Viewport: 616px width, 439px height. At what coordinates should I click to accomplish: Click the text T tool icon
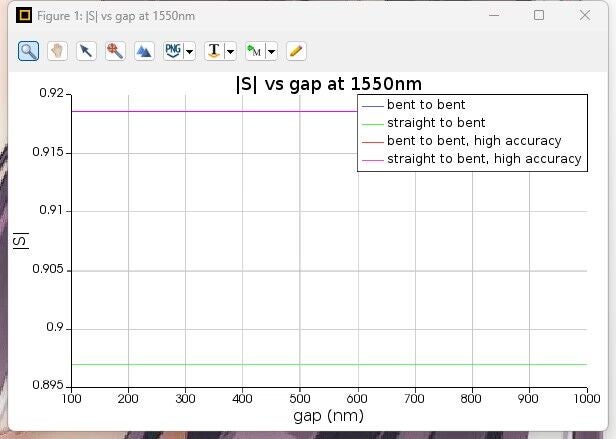pyautogui.click(x=214, y=51)
